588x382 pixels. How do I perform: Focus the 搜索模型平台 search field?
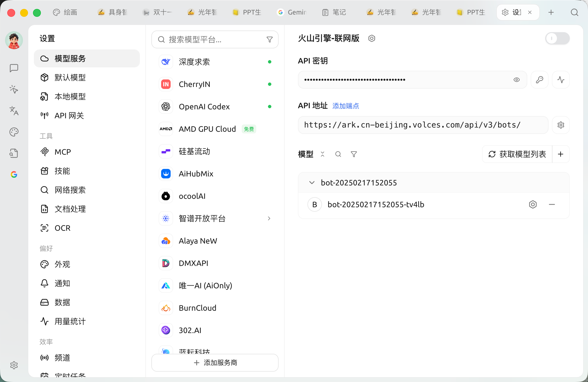(215, 39)
